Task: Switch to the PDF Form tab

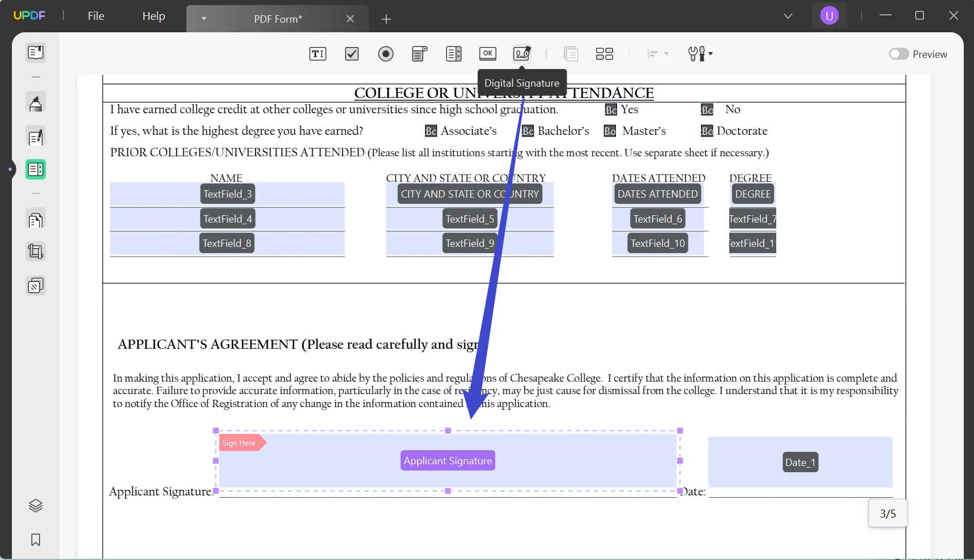Action: [x=278, y=19]
